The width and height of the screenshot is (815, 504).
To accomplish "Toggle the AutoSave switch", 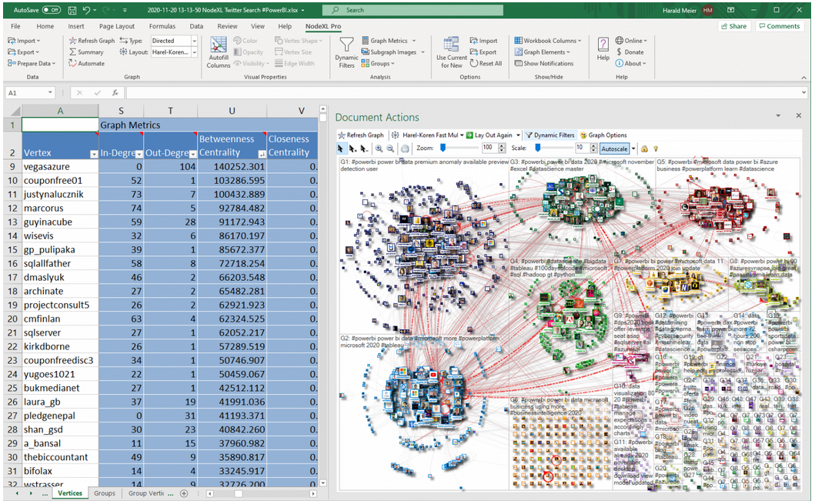I will (x=52, y=10).
